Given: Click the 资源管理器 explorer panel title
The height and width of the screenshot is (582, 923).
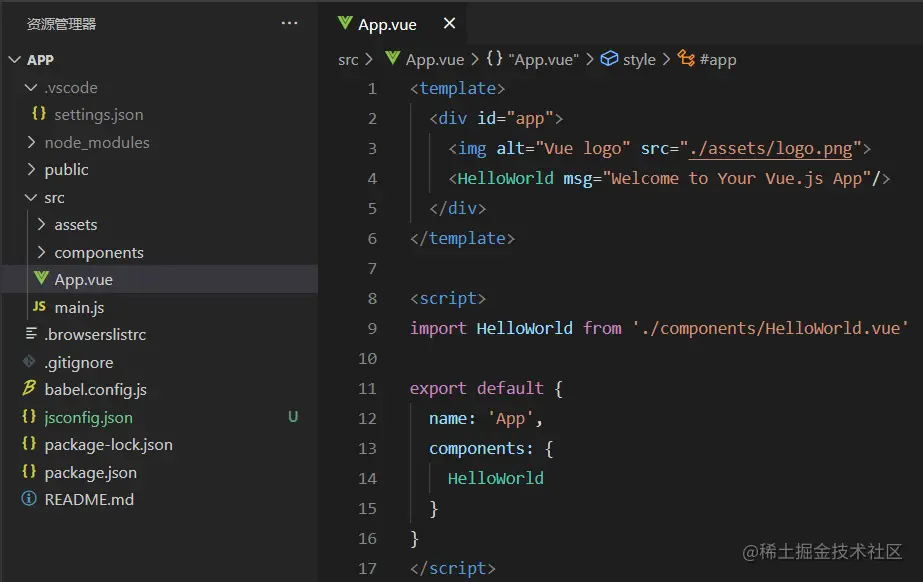Looking at the screenshot, I should tap(61, 24).
